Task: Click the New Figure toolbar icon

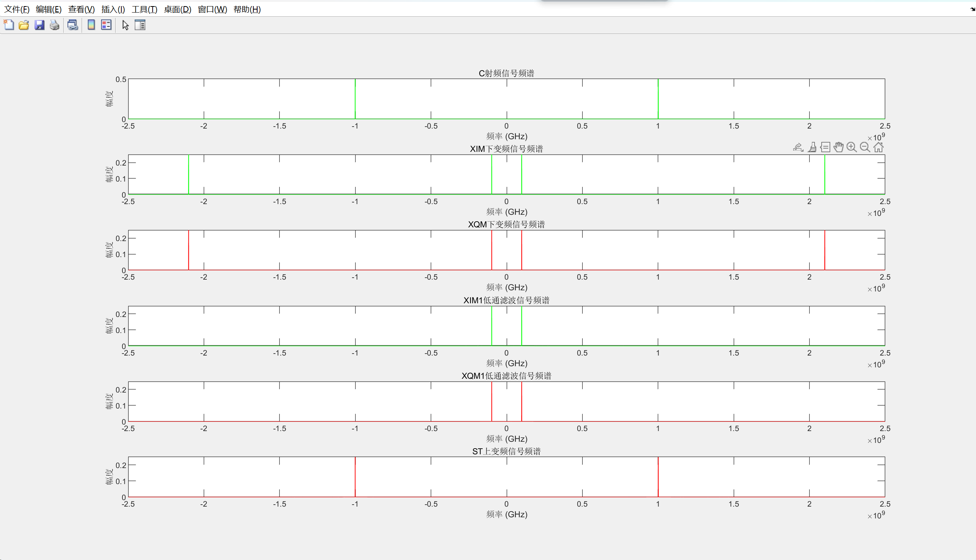Action: coord(9,25)
